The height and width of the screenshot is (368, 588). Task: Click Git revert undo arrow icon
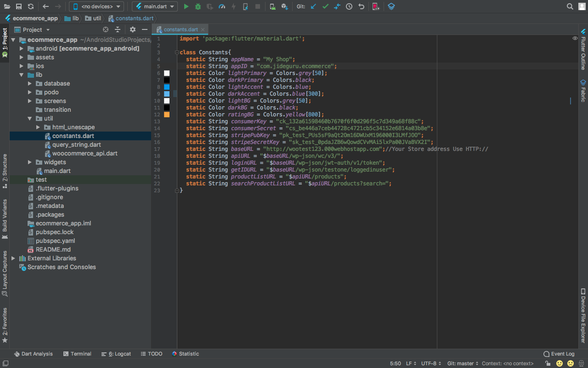tap(361, 6)
